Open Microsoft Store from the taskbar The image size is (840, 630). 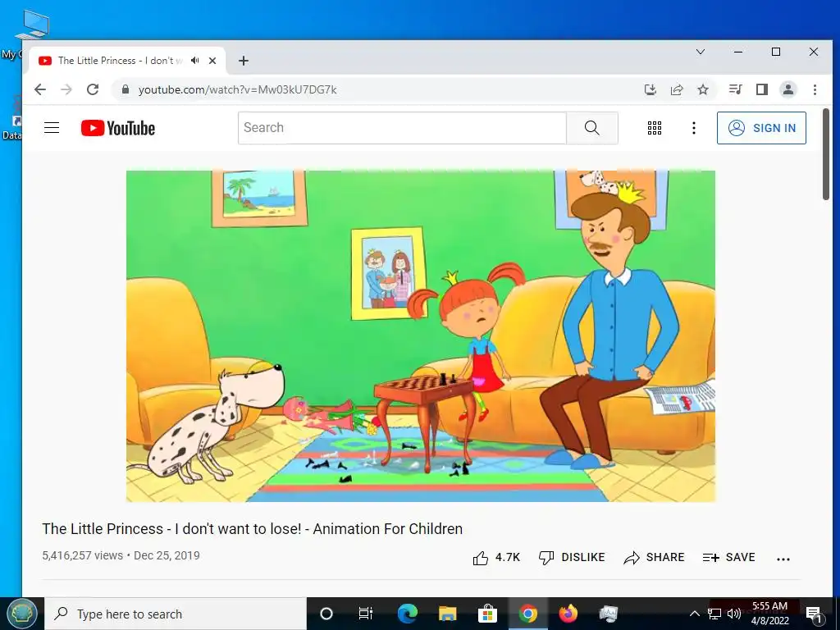487,614
